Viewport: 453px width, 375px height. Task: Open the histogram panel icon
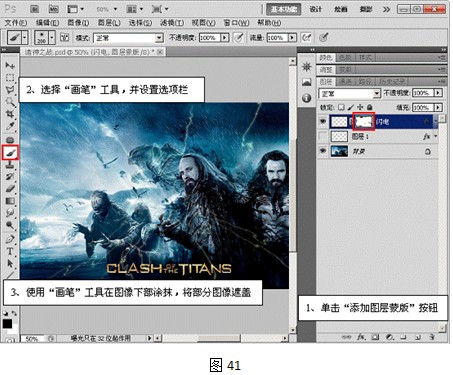(x=306, y=82)
